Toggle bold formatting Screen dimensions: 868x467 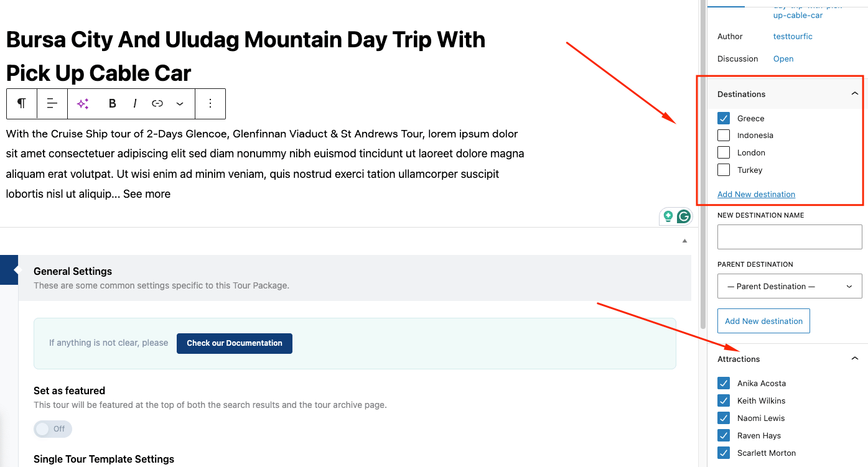click(x=113, y=104)
